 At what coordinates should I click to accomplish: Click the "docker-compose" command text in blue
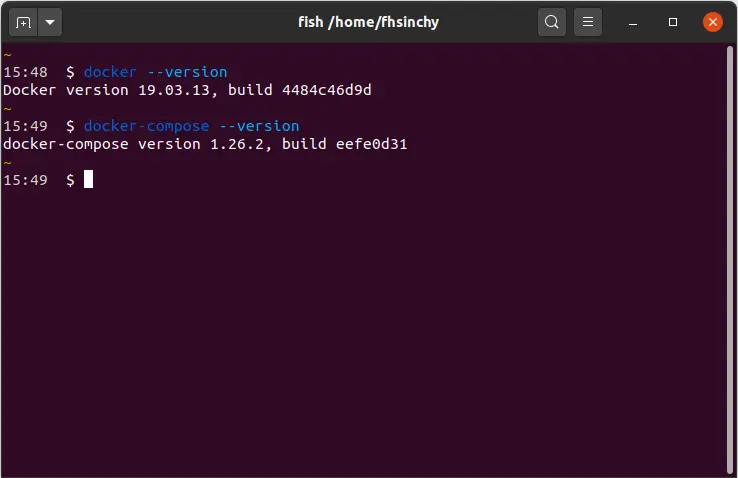(x=146, y=126)
